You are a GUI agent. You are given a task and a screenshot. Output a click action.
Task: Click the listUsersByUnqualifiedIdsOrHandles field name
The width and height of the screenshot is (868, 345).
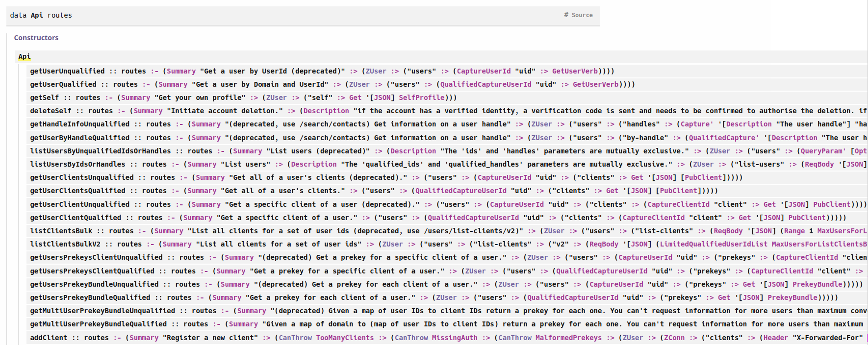(x=101, y=151)
